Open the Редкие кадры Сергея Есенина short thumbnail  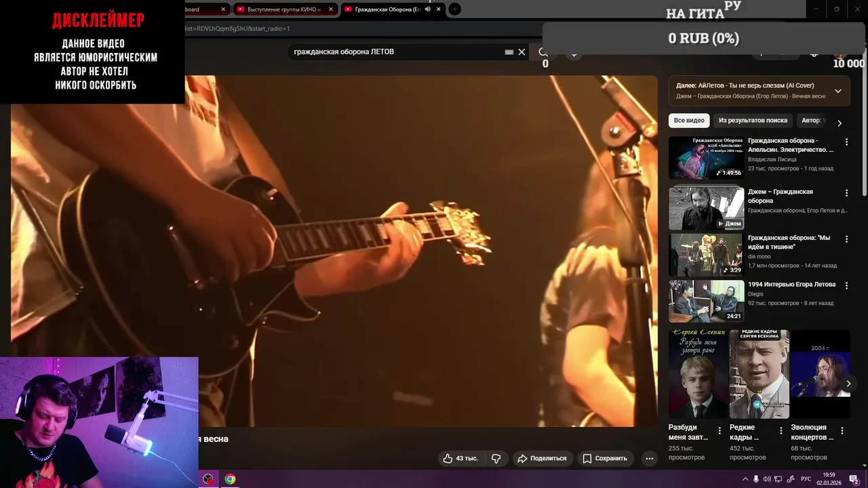[759, 374]
